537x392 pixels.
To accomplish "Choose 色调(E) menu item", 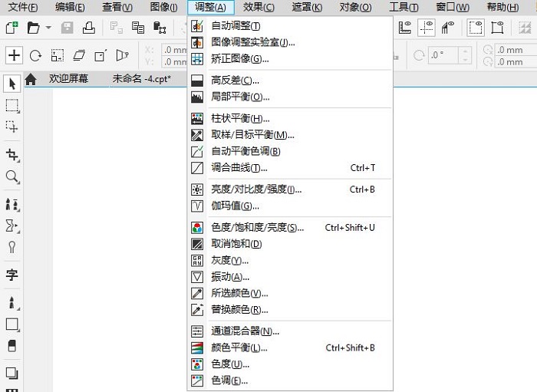I will pyautogui.click(x=290, y=380).
